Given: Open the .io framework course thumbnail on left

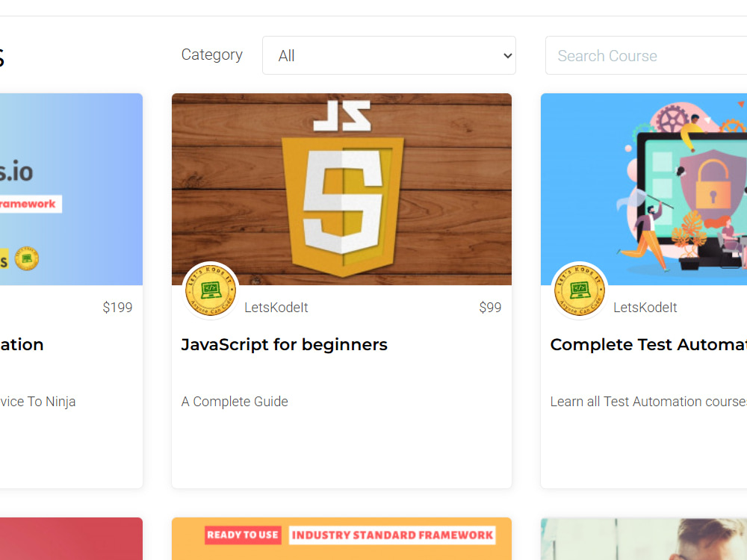Looking at the screenshot, I should tap(71, 189).
